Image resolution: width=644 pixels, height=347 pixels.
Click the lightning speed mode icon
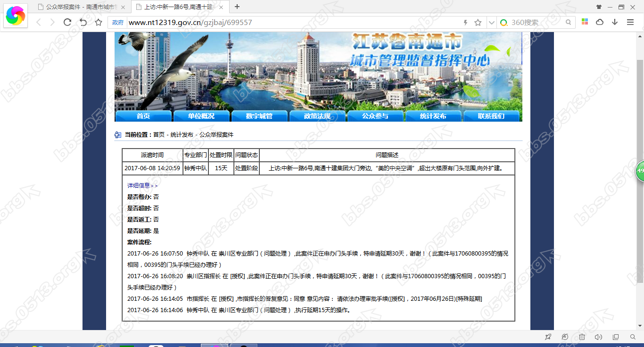[x=466, y=22]
